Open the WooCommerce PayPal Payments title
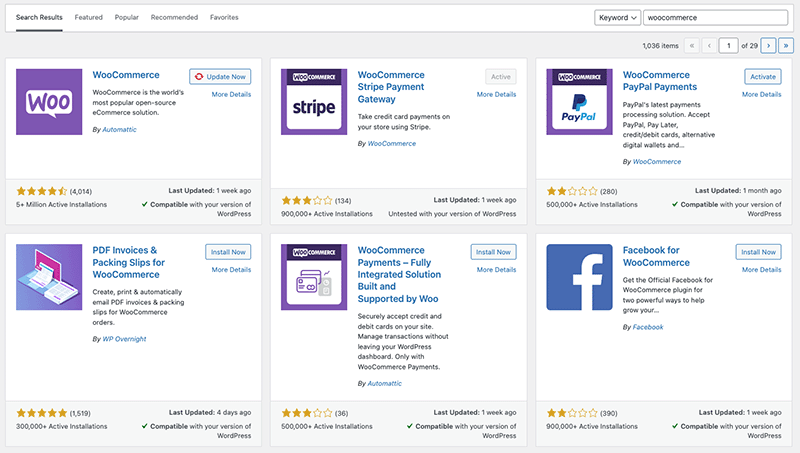The image size is (800, 453). tap(660, 81)
